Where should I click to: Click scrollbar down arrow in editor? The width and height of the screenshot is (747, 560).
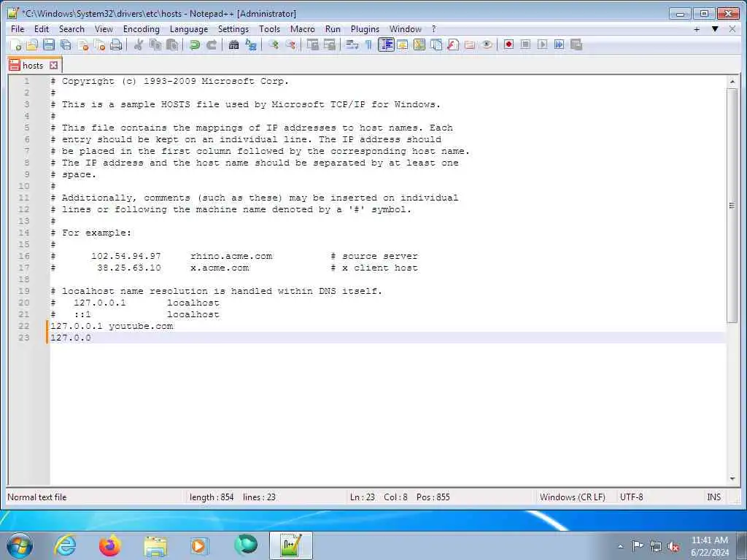pyautogui.click(x=732, y=478)
